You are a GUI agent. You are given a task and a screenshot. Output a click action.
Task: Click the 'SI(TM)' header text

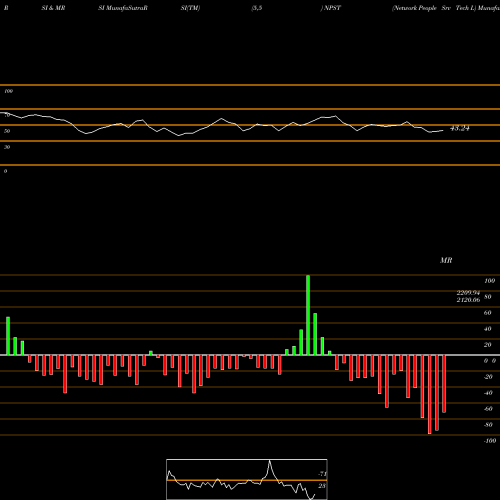point(190,8)
